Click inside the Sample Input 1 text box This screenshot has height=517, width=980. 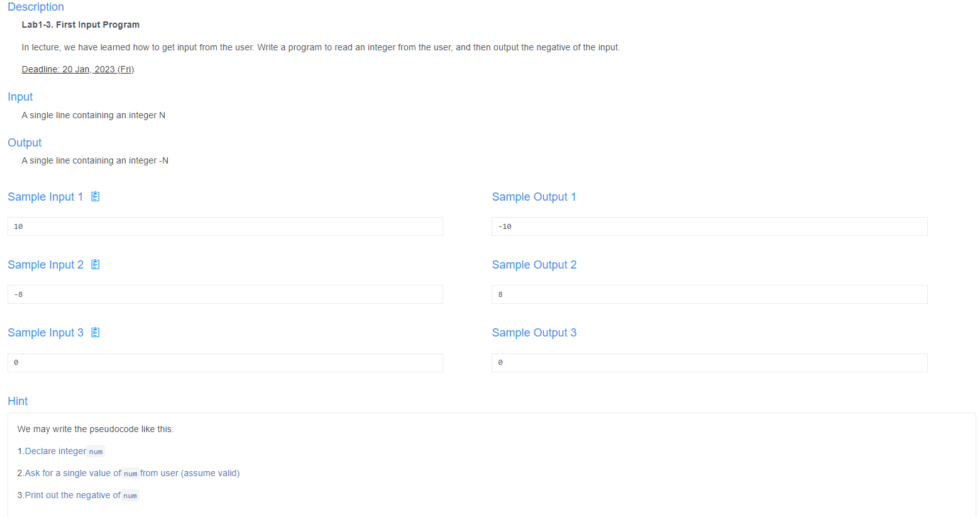(x=224, y=226)
